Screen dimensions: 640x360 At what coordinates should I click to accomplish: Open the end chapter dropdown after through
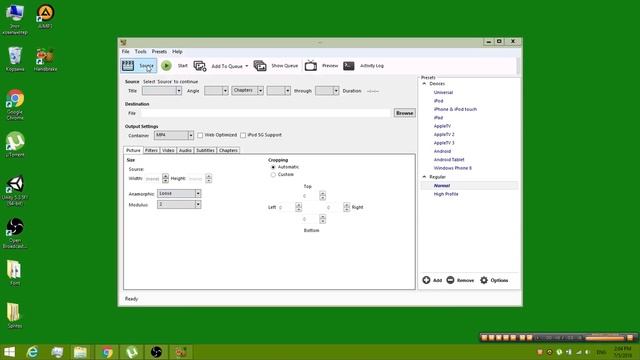click(x=327, y=91)
